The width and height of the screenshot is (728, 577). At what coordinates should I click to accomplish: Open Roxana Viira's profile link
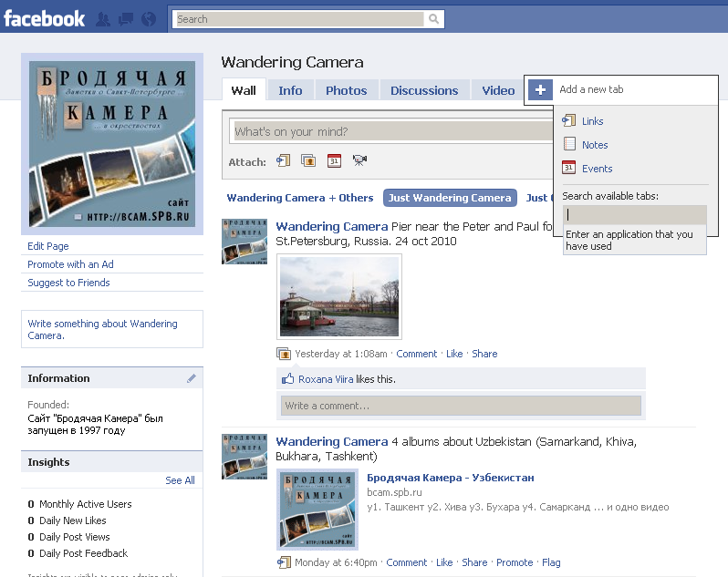[326, 379]
